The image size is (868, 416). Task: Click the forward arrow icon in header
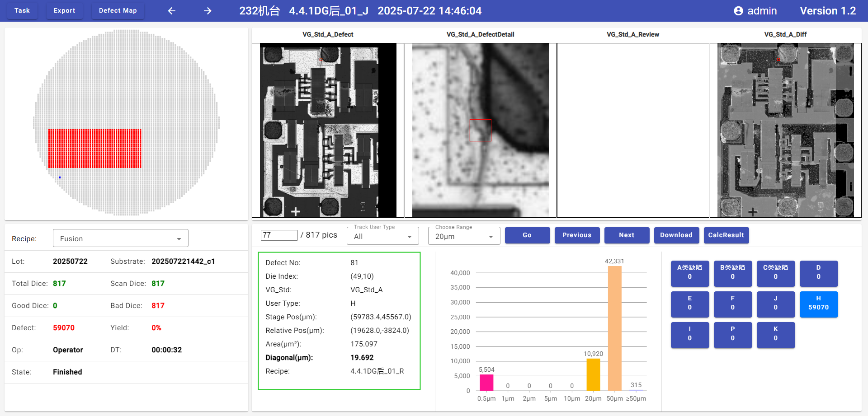[208, 11]
